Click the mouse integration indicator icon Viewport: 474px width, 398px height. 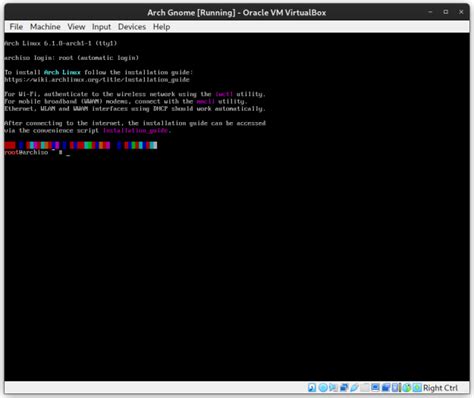tap(406, 388)
